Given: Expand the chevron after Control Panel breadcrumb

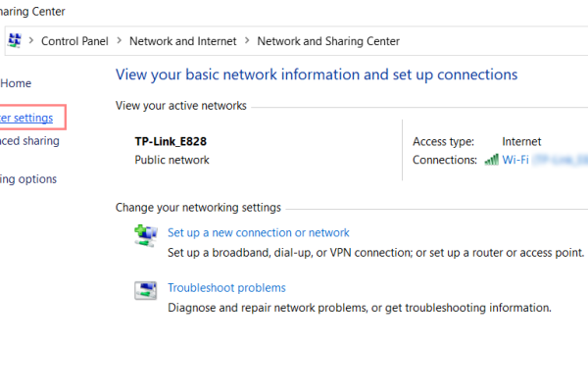Looking at the screenshot, I should [119, 41].
